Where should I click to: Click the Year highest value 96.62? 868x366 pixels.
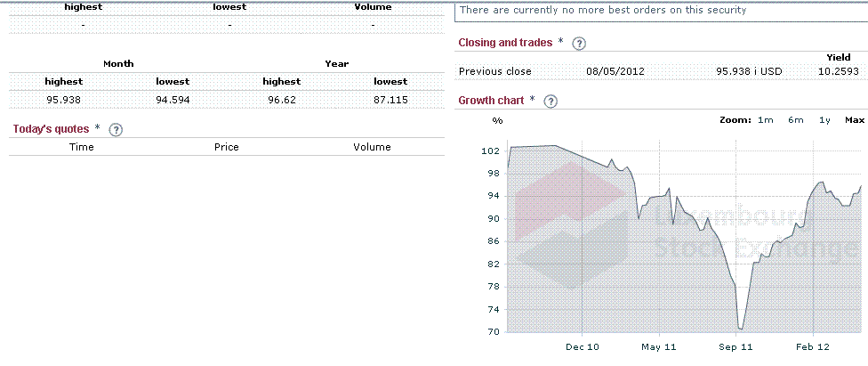coord(282,100)
